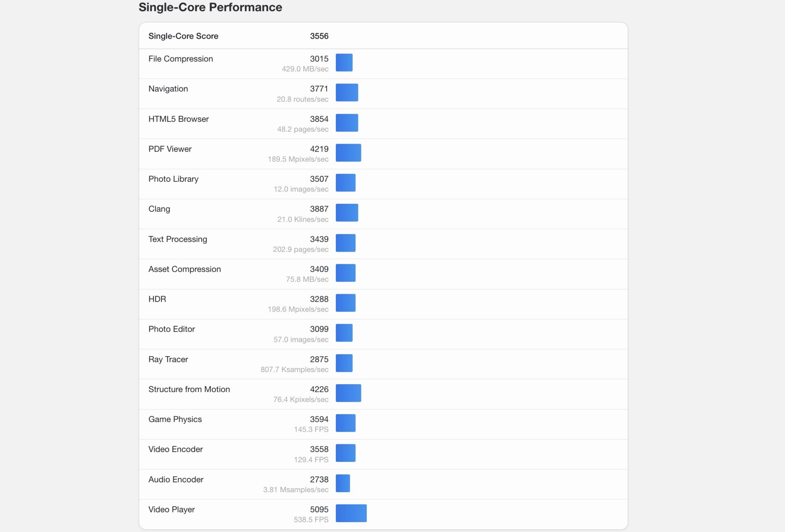Image resolution: width=785 pixels, height=532 pixels.
Task: Click the Video Encoder label
Action: (x=176, y=449)
